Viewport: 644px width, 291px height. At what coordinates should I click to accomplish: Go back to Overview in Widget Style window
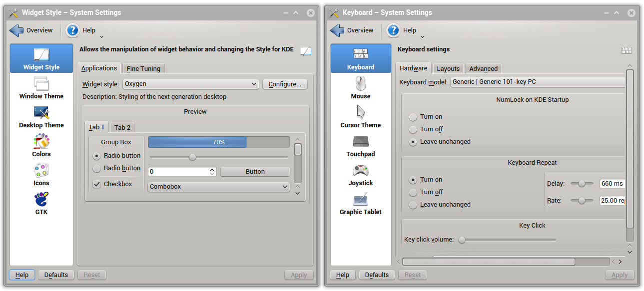[x=31, y=30]
